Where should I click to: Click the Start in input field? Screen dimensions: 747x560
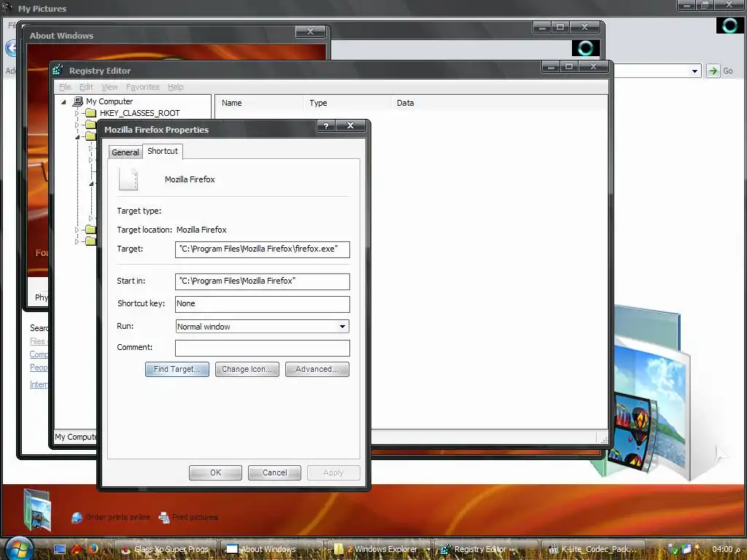263,281
